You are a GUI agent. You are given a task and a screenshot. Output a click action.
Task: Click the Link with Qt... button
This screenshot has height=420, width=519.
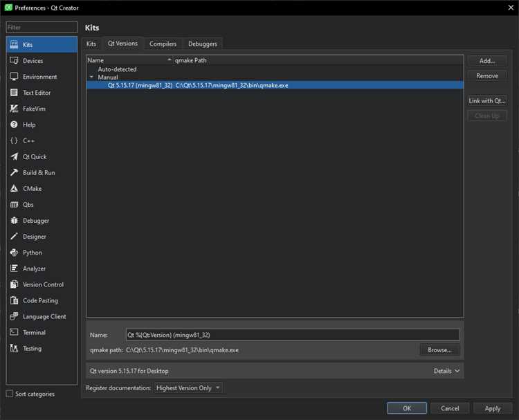pyautogui.click(x=487, y=100)
